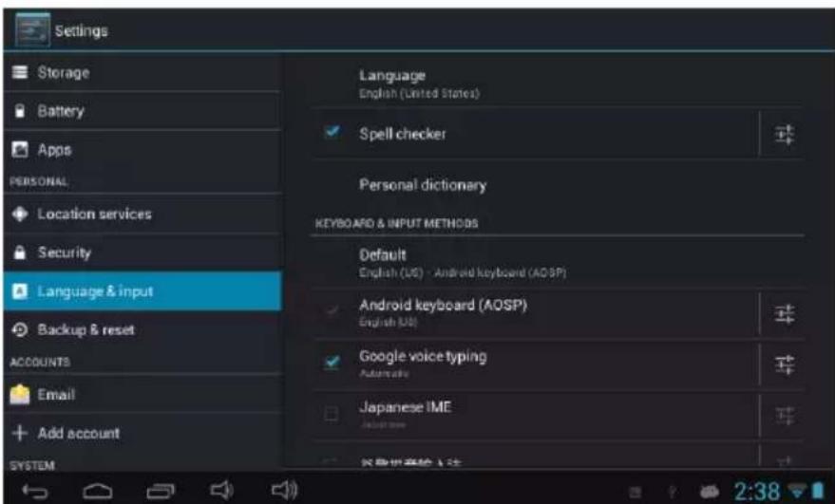Viewport: 835px width, 504px height.
Task: Open the Recent apps icon
Action: pos(161,492)
